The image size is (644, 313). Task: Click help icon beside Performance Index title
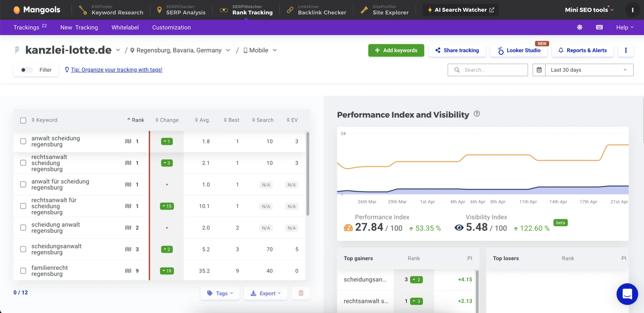pos(477,114)
